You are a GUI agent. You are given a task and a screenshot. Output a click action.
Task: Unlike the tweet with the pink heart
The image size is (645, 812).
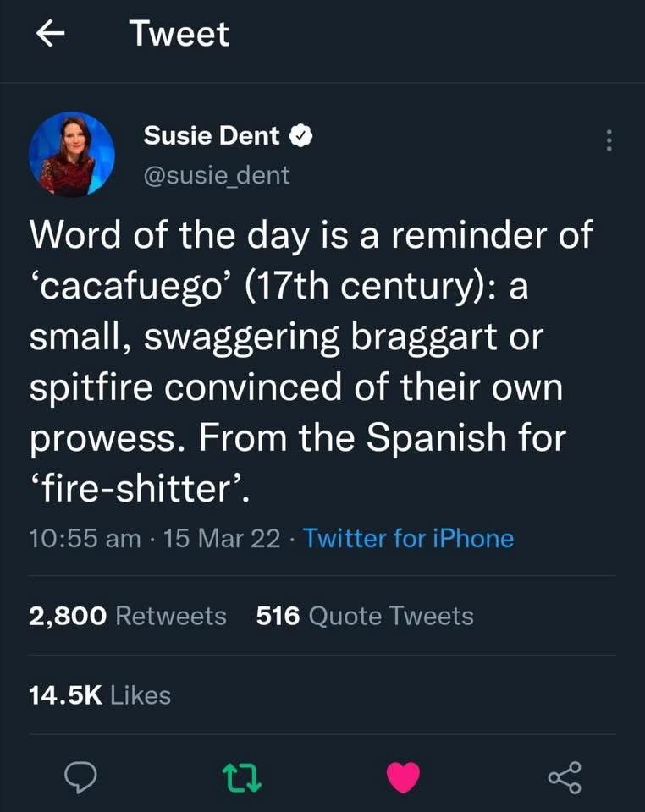402,777
